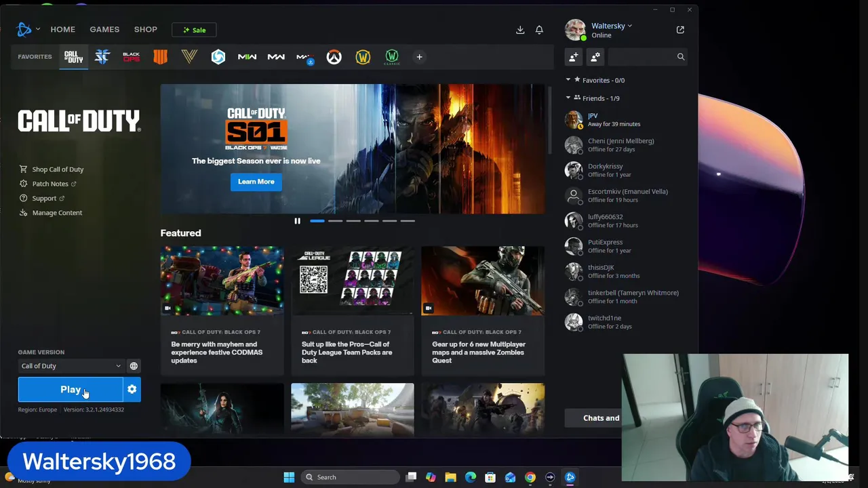The height and width of the screenshot is (488, 868).
Task: Open the festive CODMAS updates card
Action: coord(222,310)
